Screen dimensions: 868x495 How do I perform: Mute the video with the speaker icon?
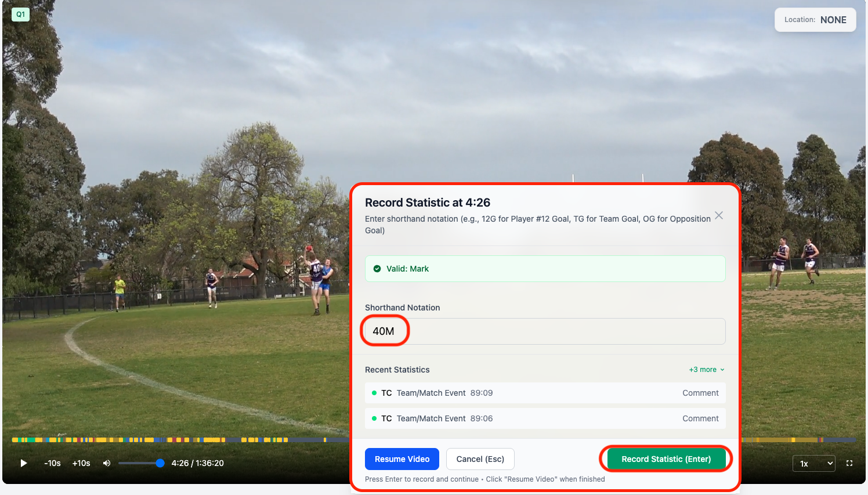(107, 463)
